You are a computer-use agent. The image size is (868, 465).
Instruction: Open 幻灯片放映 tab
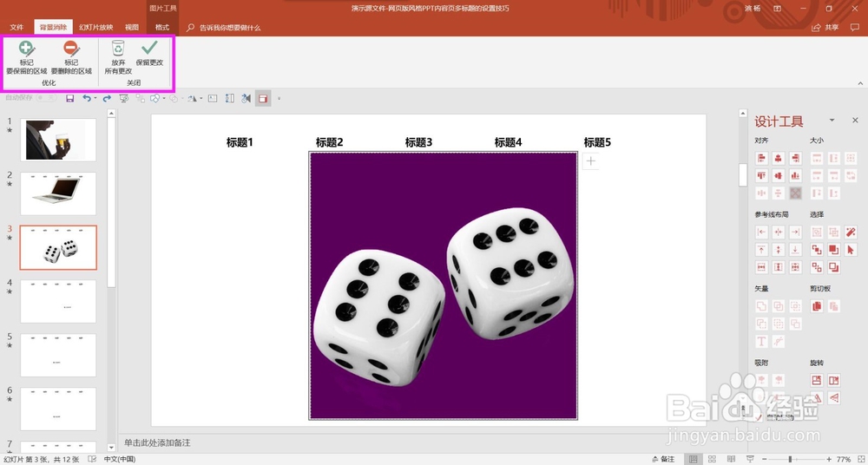pos(95,27)
